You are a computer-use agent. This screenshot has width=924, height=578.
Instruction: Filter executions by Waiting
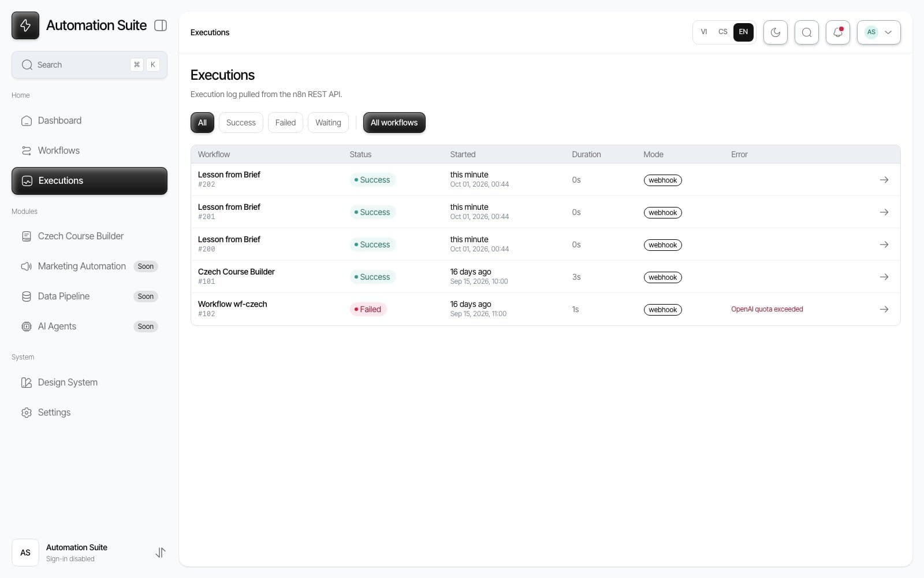pos(328,123)
